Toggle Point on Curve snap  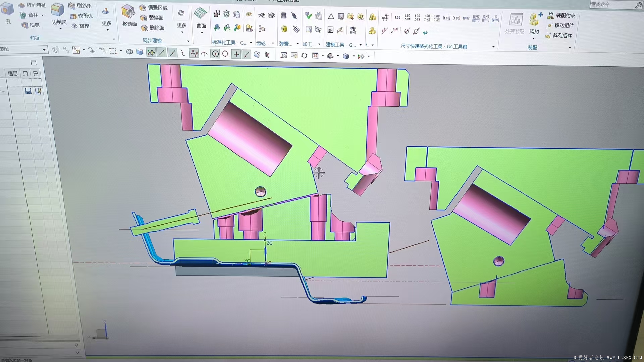(247, 54)
